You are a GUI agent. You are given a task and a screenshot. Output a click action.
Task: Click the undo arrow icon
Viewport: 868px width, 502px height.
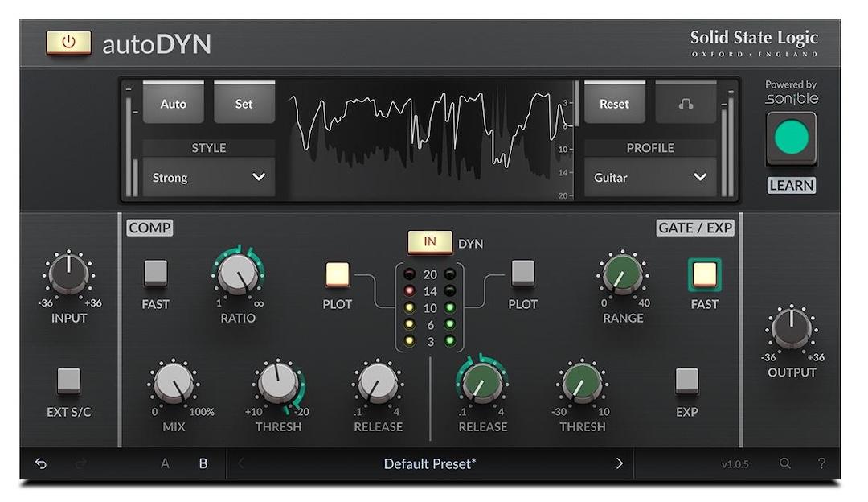coord(41,463)
